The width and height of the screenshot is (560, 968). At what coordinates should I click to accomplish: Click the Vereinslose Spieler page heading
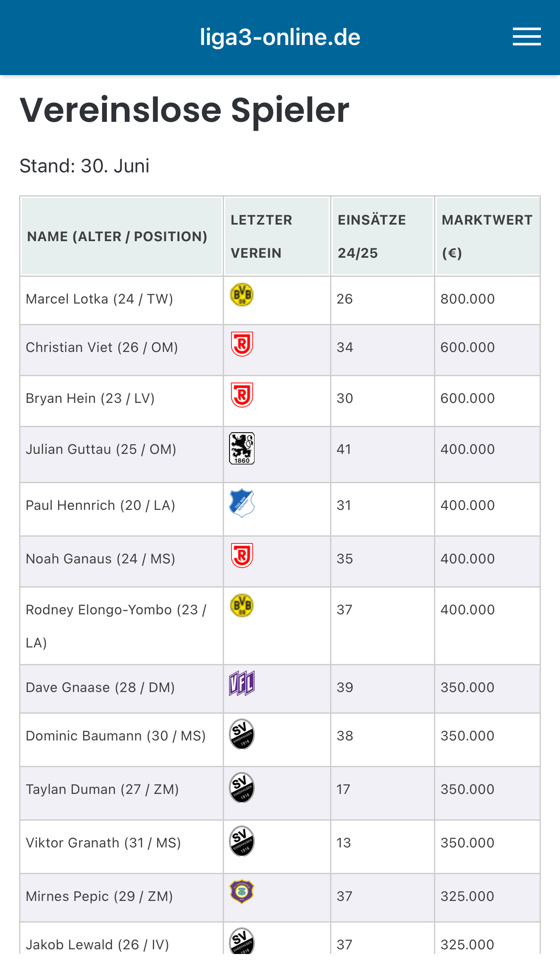click(x=185, y=110)
